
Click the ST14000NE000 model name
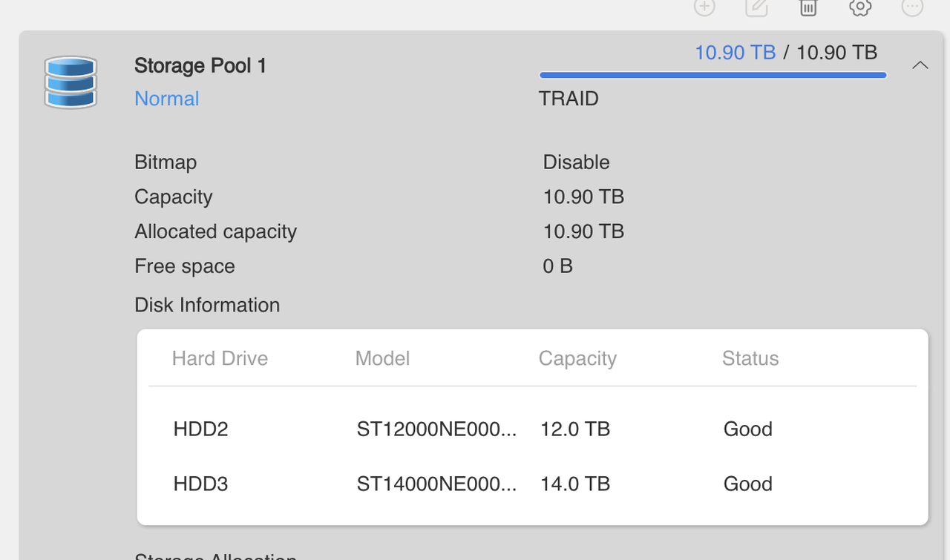tap(436, 484)
